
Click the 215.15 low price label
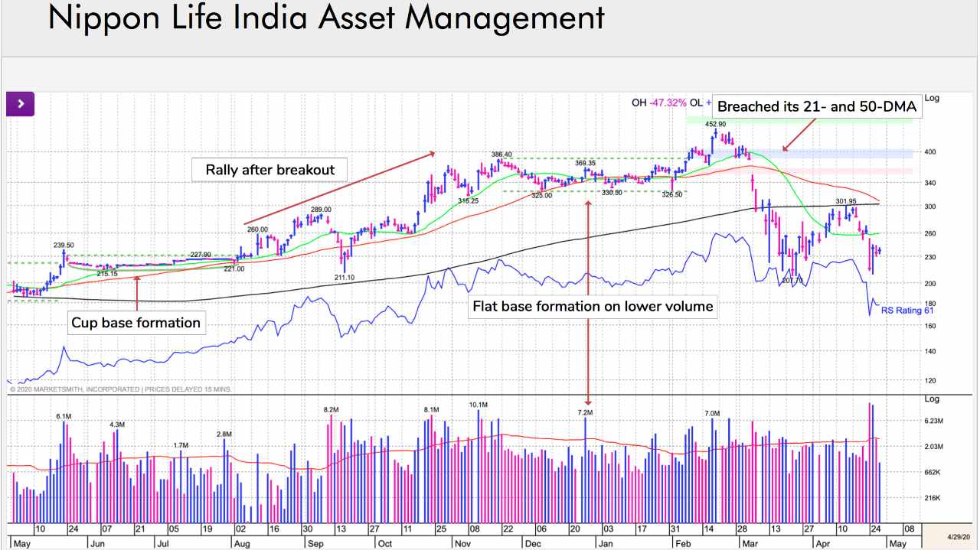pyautogui.click(x=107, y=273)
